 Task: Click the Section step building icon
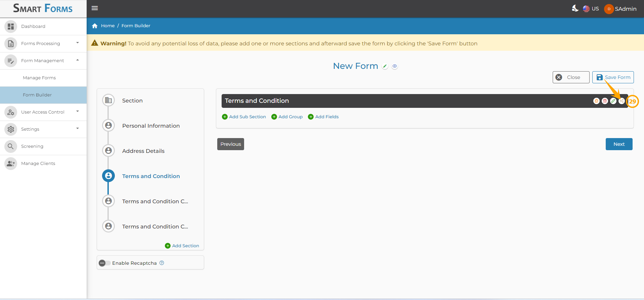(108, 100)
